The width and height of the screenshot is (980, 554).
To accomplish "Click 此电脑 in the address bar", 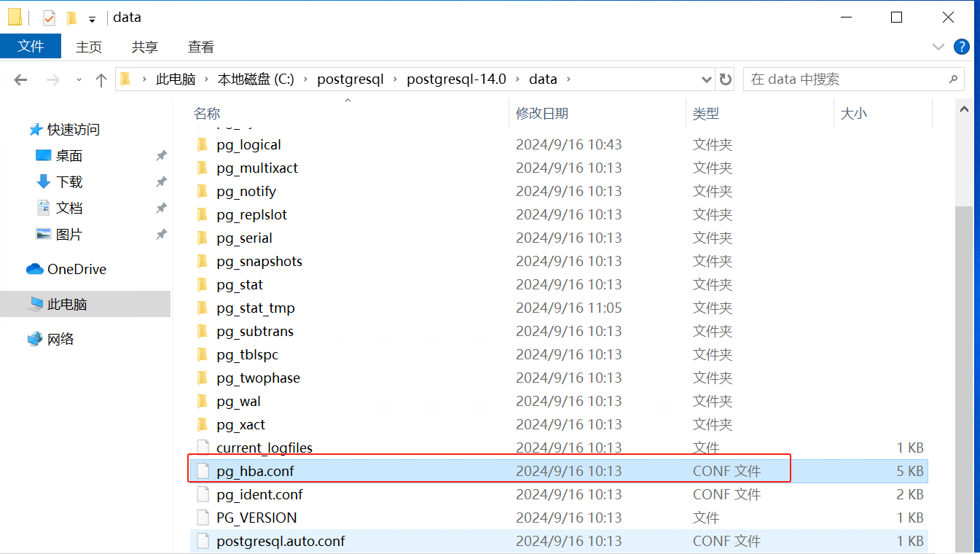I will [x=176, y=79].
